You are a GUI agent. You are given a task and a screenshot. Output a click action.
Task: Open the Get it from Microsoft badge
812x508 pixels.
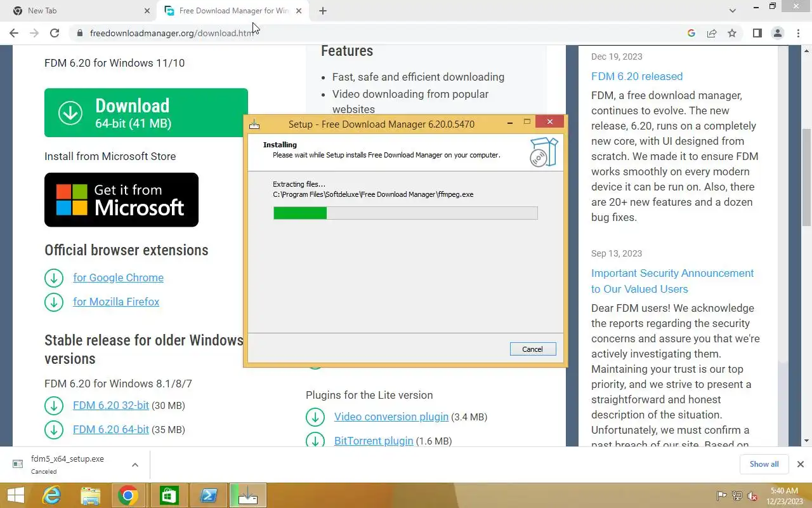click(x=121, y=199)
